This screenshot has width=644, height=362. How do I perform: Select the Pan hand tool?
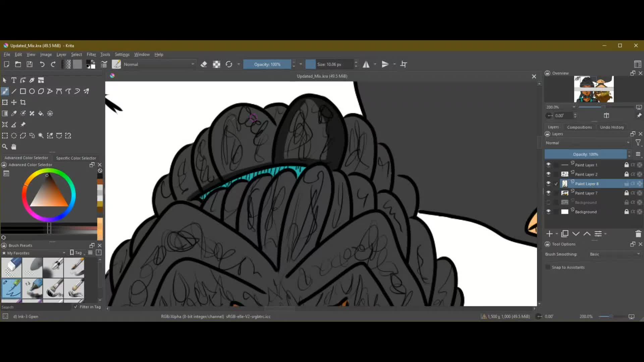tap(14, 147)
